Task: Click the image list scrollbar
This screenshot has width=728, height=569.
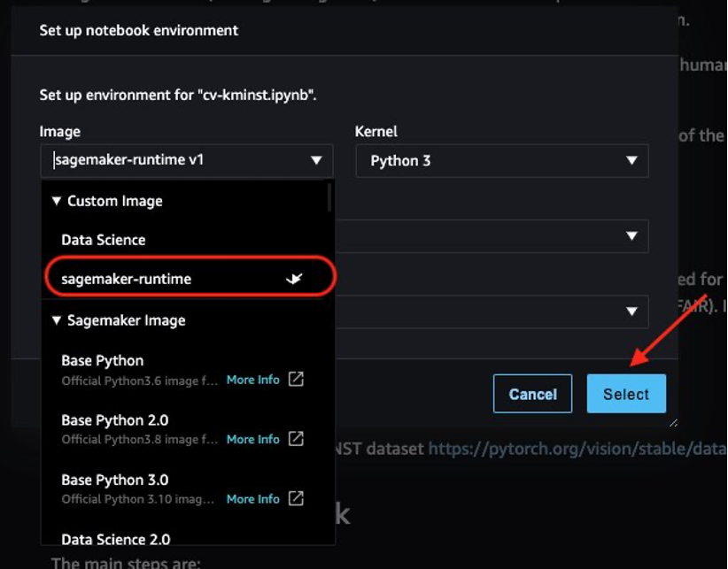Action: [329, 197]
